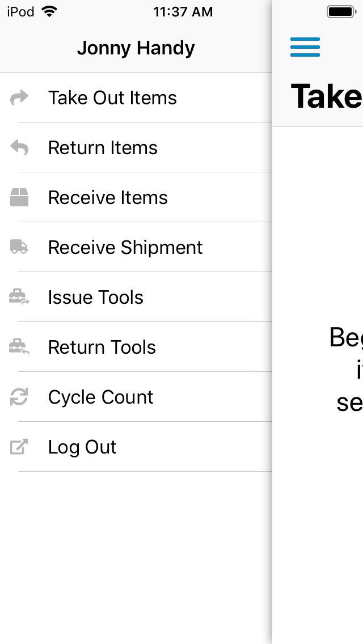363x644 pixels.
Task: Tap the forward arrow icon beside Take Out Items
Action: point(19,98)
